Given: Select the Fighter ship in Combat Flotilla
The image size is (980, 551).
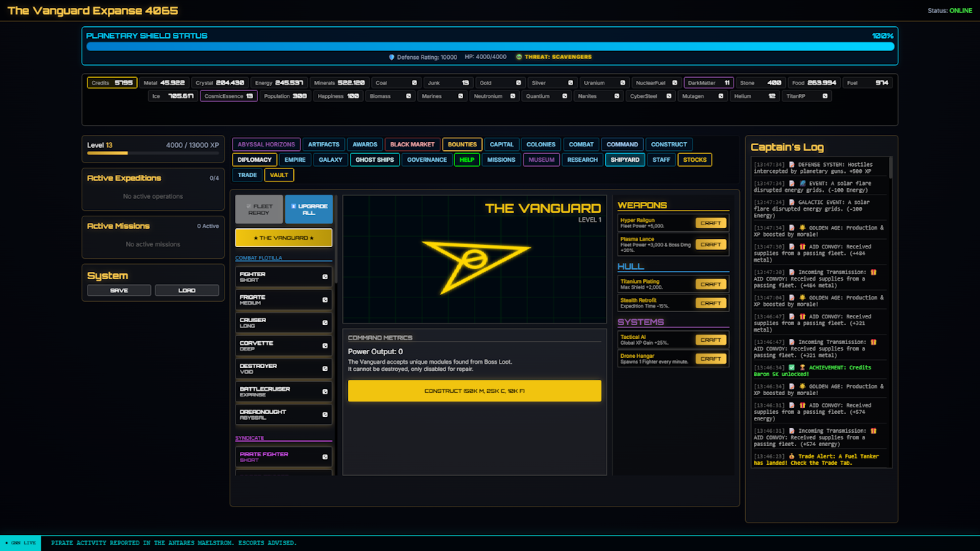Looking at the screenshot, I should [284, 277].
